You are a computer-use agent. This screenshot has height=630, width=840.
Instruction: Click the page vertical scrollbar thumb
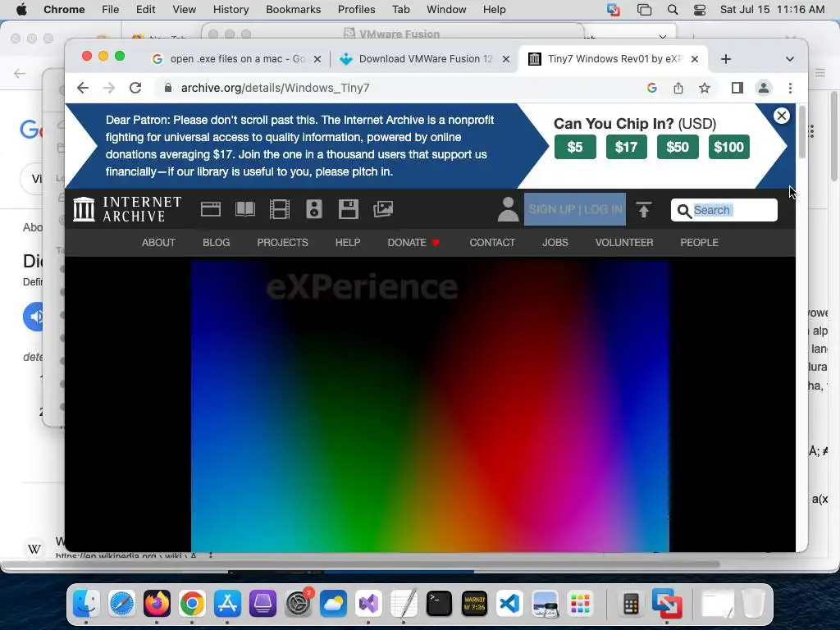pyautogui.click(x=802, y=132)
